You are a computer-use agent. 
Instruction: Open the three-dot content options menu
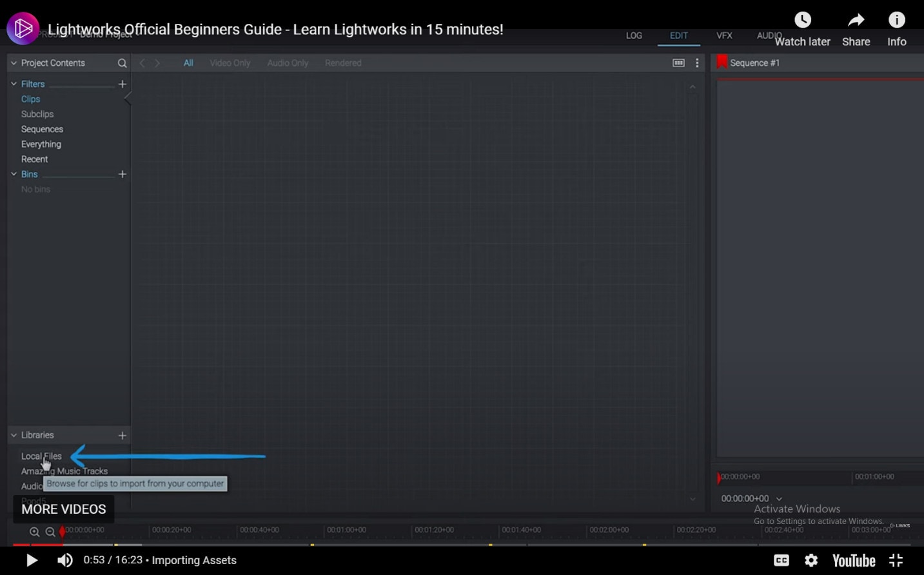click(697, 63)
